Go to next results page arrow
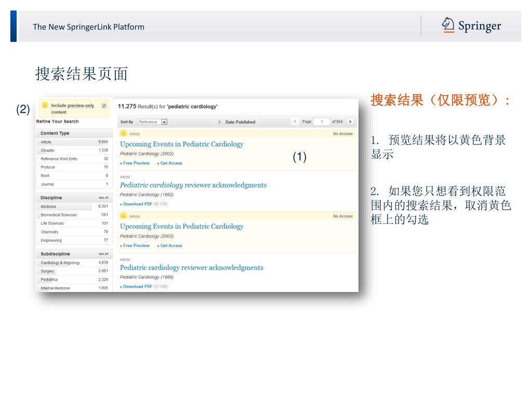 pyautogui.click(x=351, y=122)
